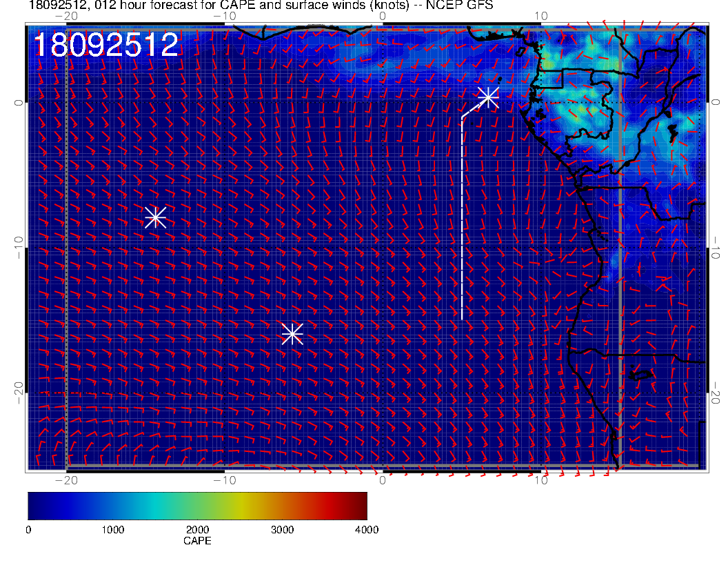Click the westernmost white asterisk marker

pos(155,217)
